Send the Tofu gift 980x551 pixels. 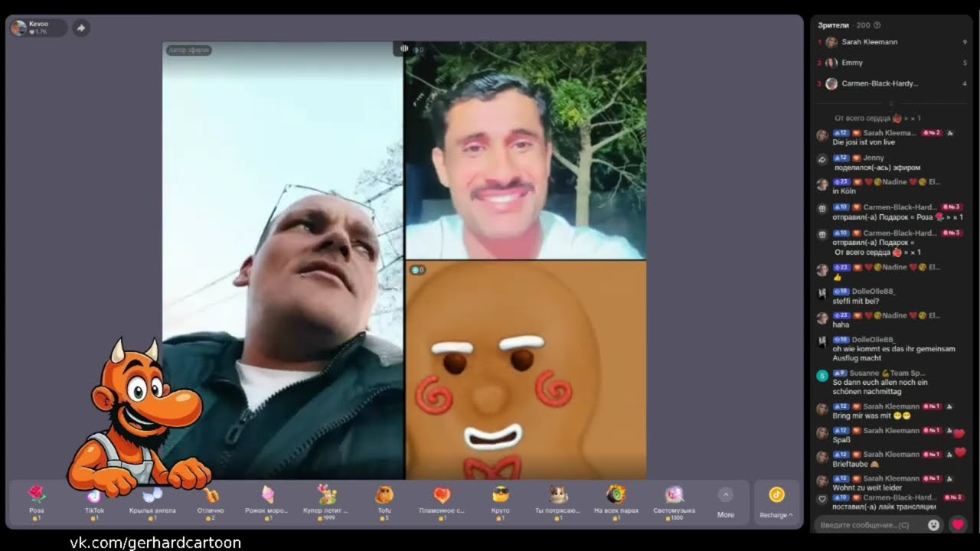tap(384, 503)
